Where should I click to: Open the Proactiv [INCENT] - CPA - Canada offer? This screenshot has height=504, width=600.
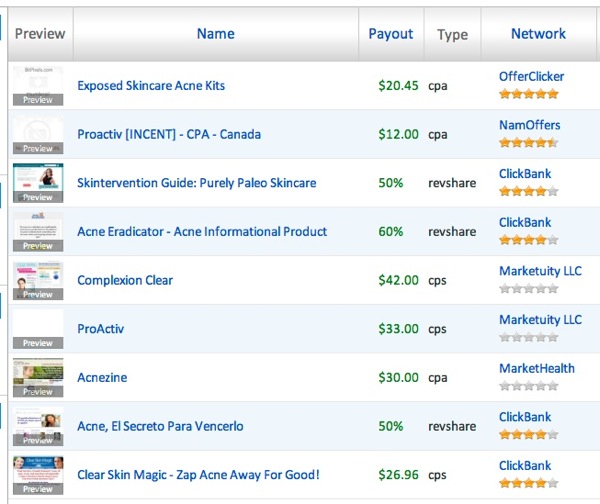click(x=169, y=134)
